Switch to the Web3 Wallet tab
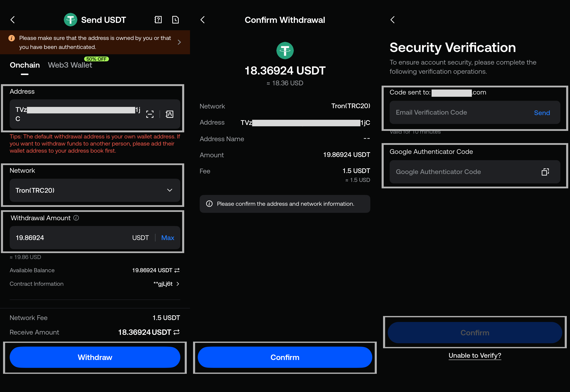This screenshot has height=392, width=570. point(70,65)
